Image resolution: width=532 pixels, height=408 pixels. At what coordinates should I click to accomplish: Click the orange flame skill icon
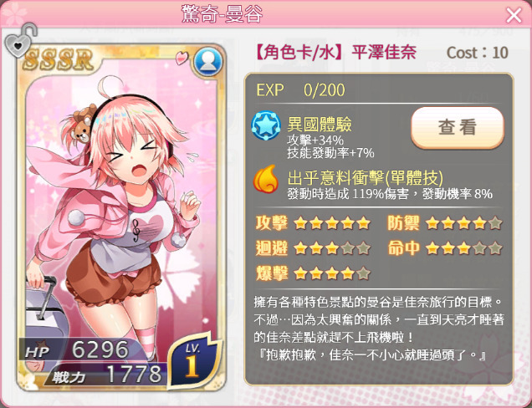(265, 179)
